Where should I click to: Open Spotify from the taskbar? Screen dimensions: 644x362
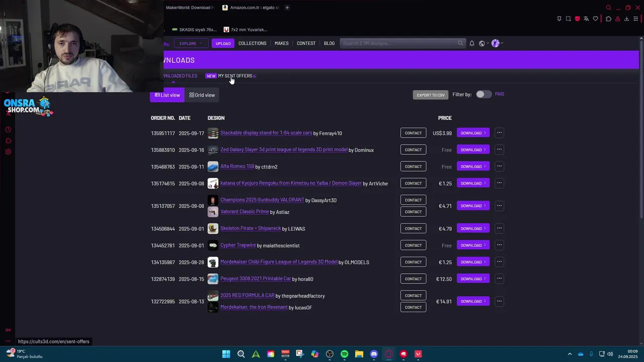point(344,354)
